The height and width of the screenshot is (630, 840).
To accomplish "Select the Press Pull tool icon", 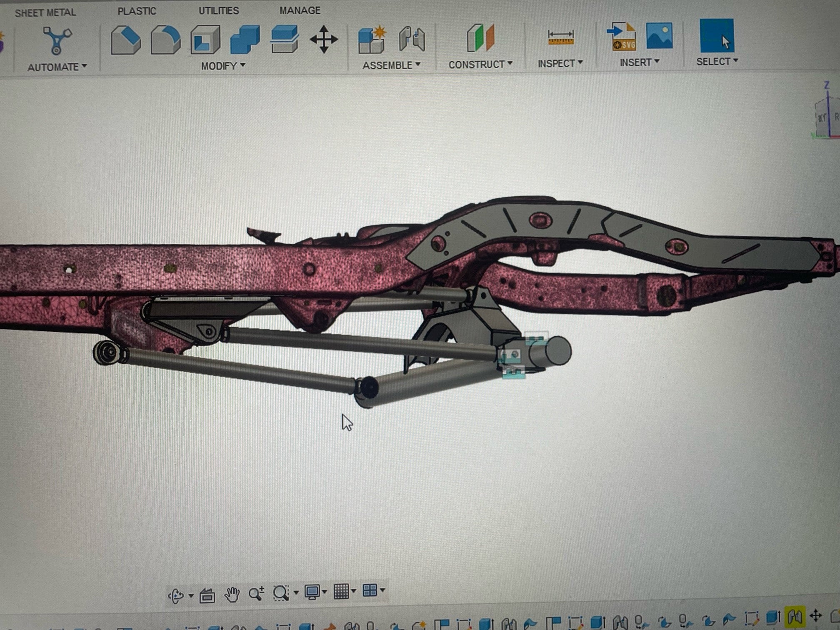I will [x=125, y=40].
